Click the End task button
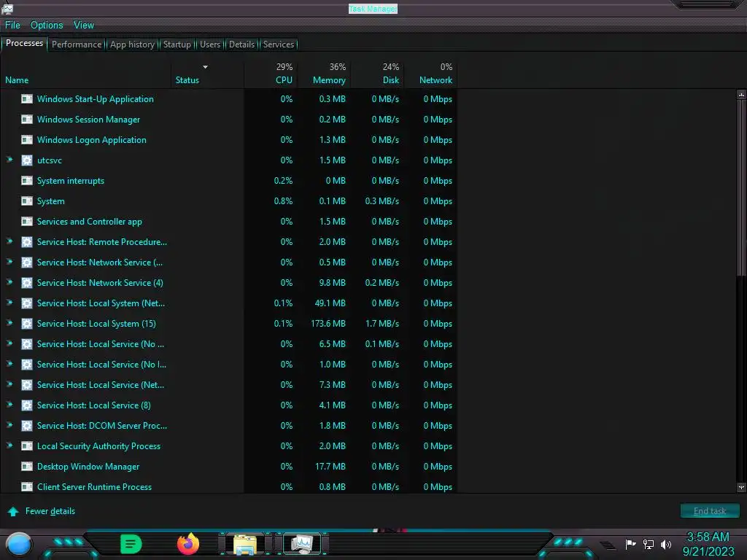The height and width of the screenshot is (560, 747). pyautogui.click(x=710, y=511)
